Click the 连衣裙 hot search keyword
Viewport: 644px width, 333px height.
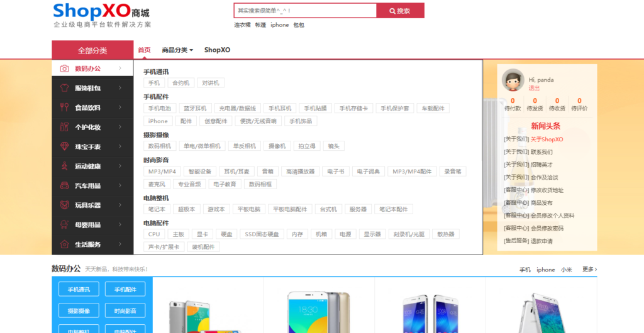[242, 25]
